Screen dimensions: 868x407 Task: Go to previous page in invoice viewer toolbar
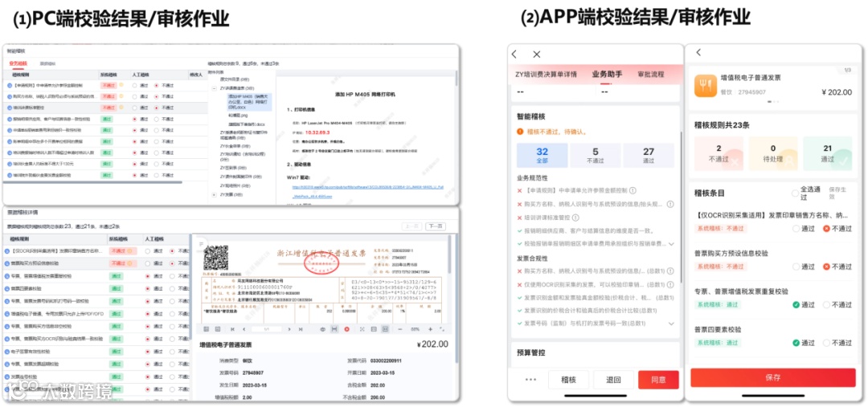point(244,329)
